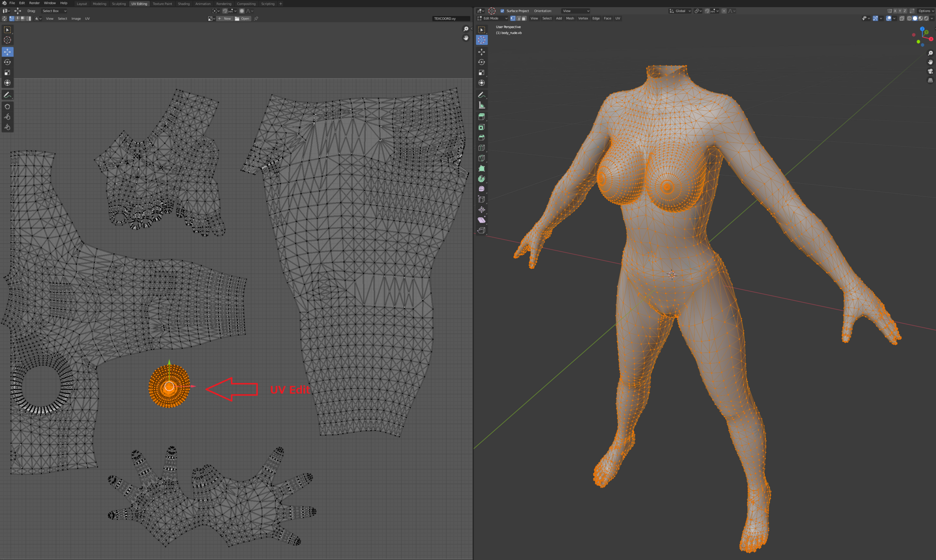Select the Rotate tool in 3D viewport
The height and width of the screenshot is (560, 936).
tap(482, 62)
